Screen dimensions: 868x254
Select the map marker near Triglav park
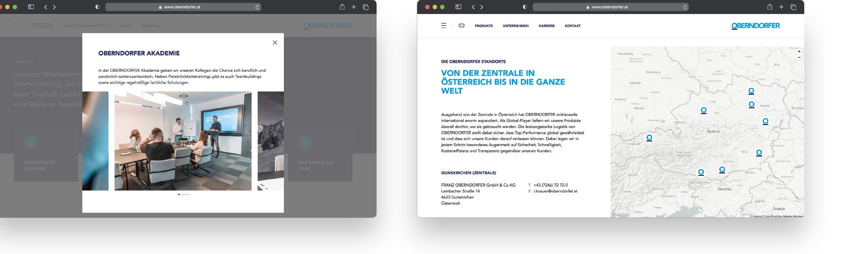(701, 172)
